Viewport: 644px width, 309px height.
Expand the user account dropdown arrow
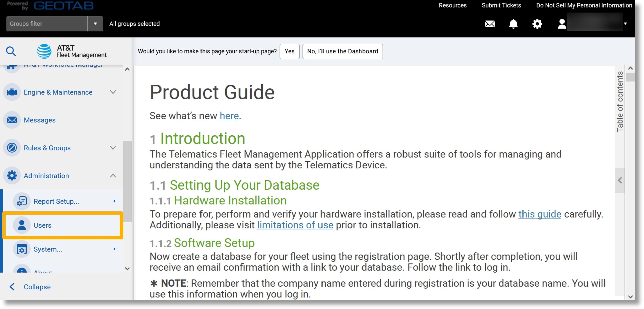625,24
